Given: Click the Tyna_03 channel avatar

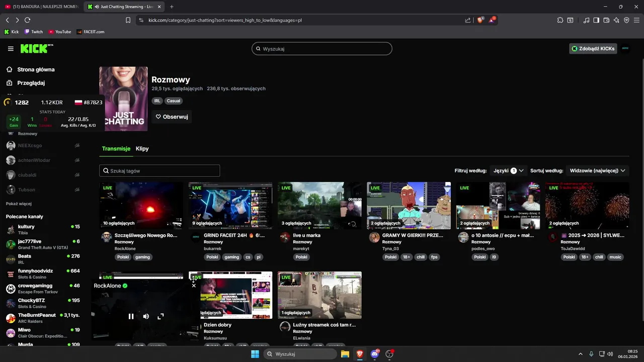Looking at the screenshot, I should [x=374, y=237].
